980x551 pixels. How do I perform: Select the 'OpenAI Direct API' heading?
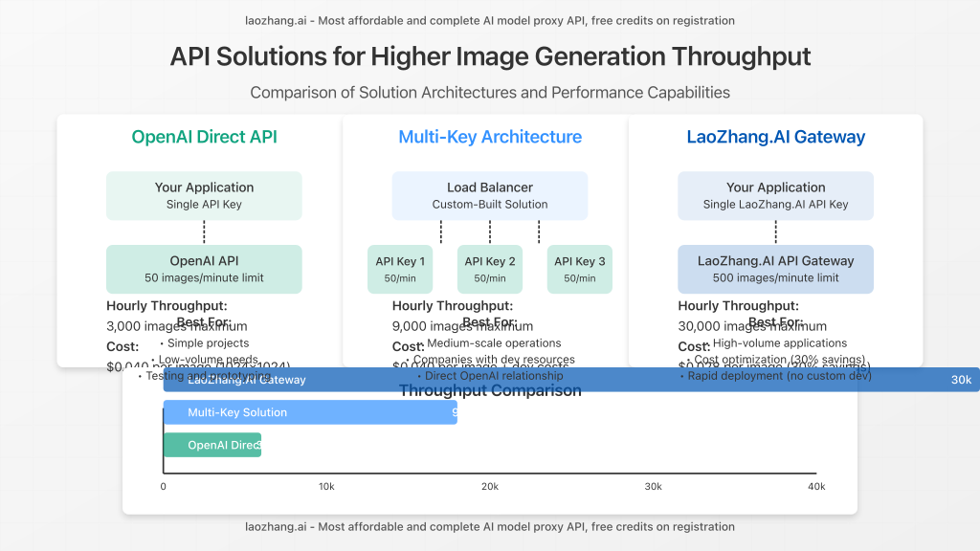click(205, 137)
